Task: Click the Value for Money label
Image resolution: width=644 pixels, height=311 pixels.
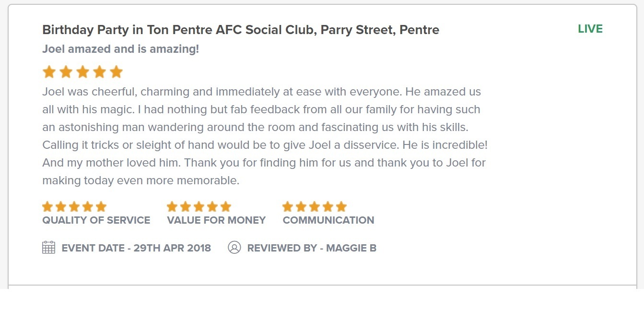Action: click(216, 220)
